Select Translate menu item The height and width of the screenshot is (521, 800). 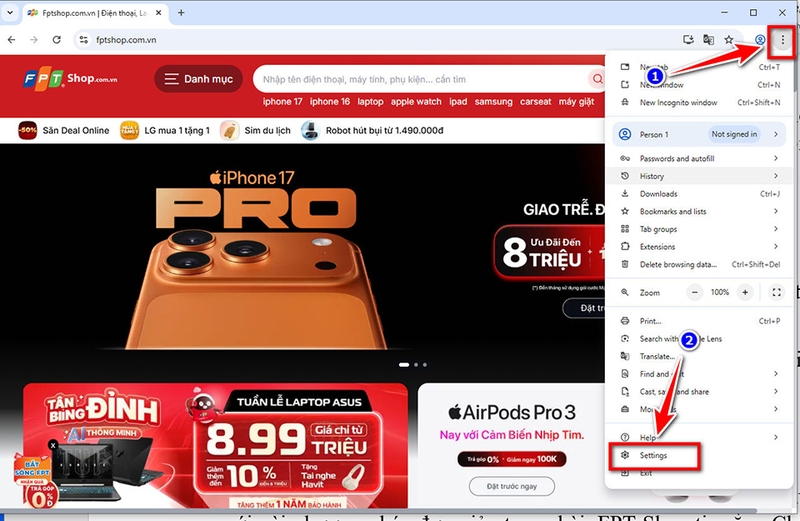click(x=700, y=356)
